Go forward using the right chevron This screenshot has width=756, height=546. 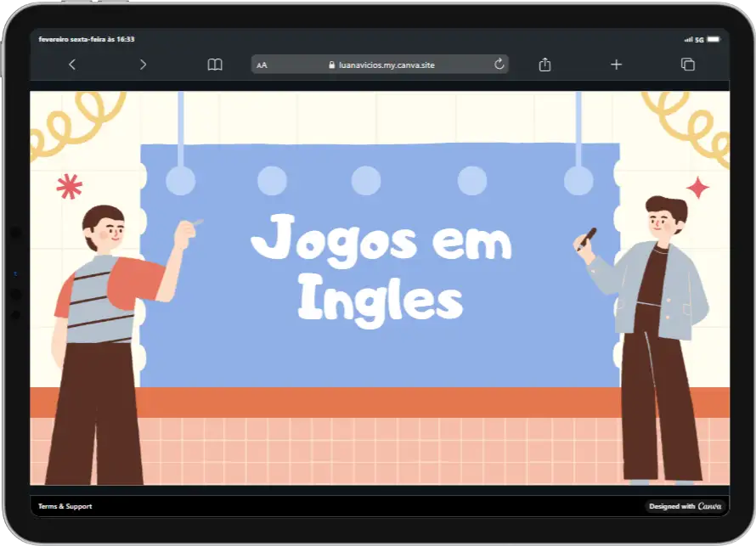[x=143, y=65]
